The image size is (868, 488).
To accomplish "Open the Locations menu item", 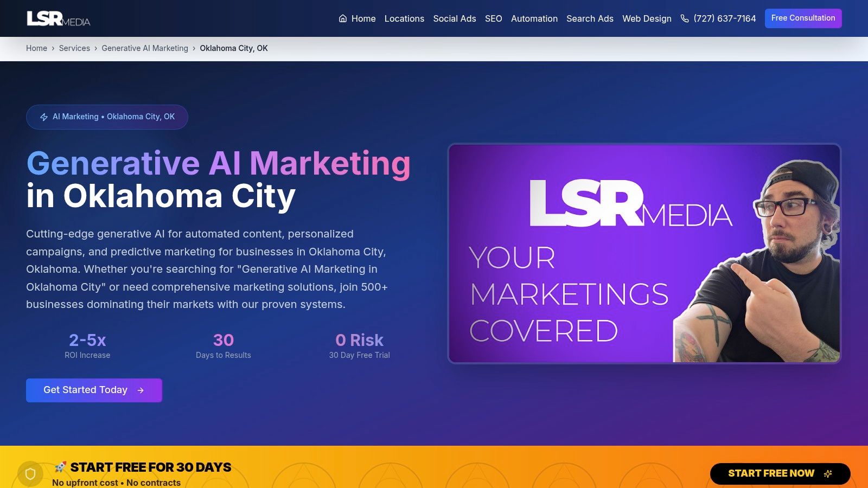I will point(404,18).
